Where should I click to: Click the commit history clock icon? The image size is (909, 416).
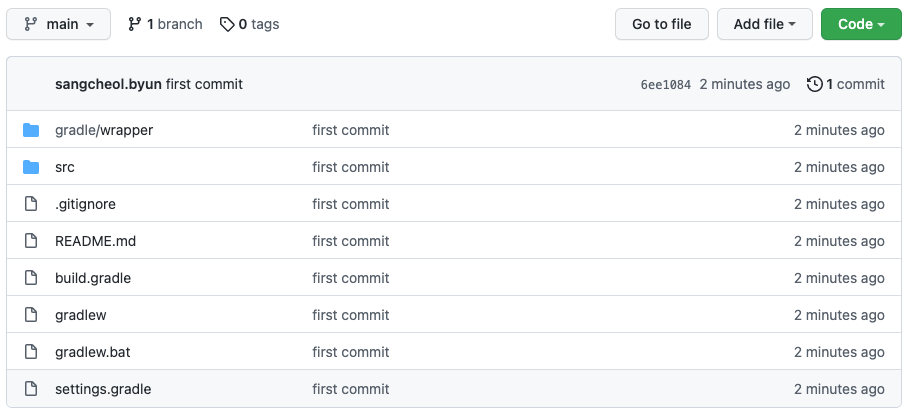click(x=814, y=84)
